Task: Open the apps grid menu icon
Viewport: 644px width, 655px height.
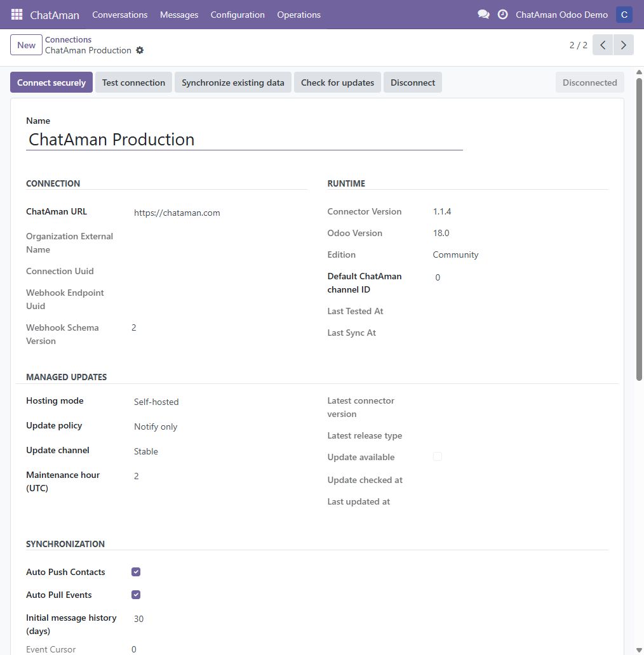Action: coord(17,15)
